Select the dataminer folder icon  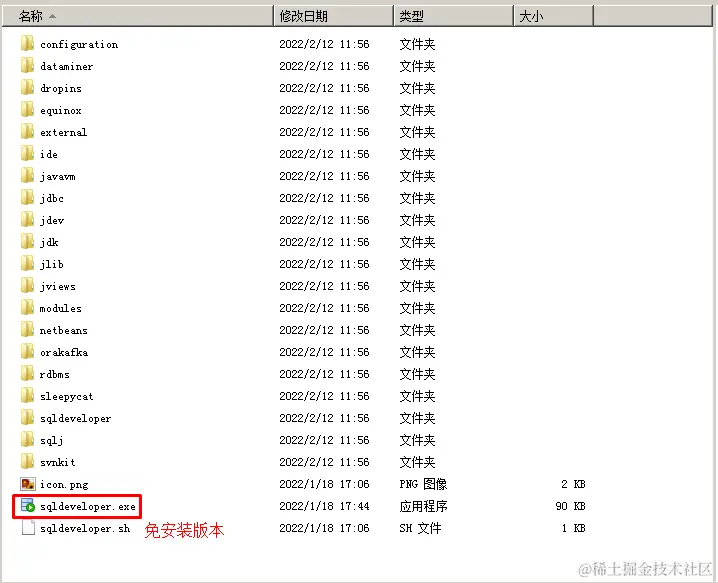point(27,65)
